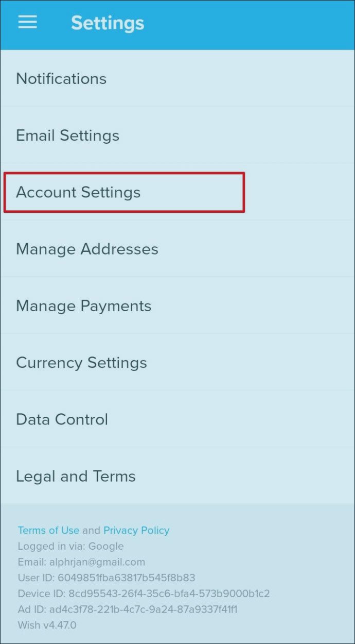Click the Ad ID text line
The height and width of the screenshot is (644, 355).
(x=127, y=610)
